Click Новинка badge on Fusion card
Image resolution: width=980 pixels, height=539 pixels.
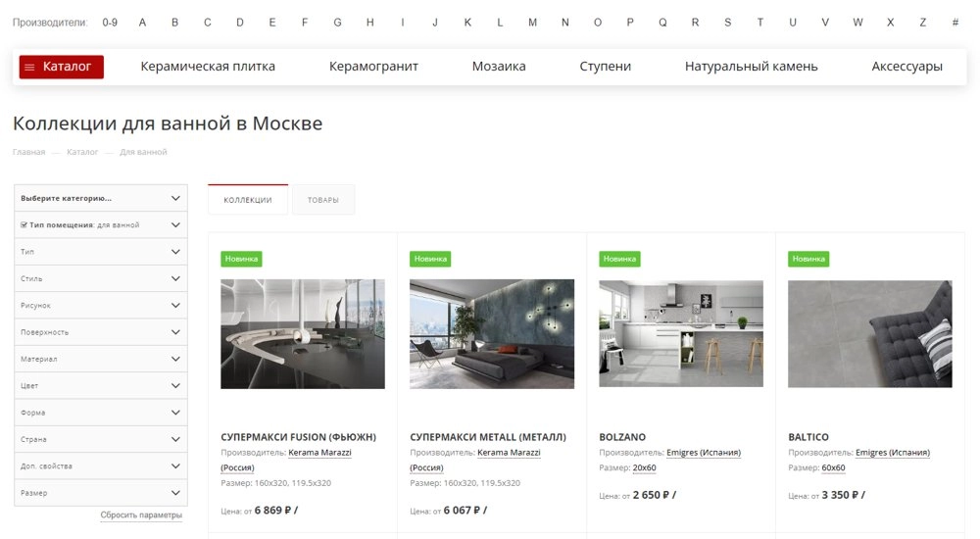(x=241, y=259)
